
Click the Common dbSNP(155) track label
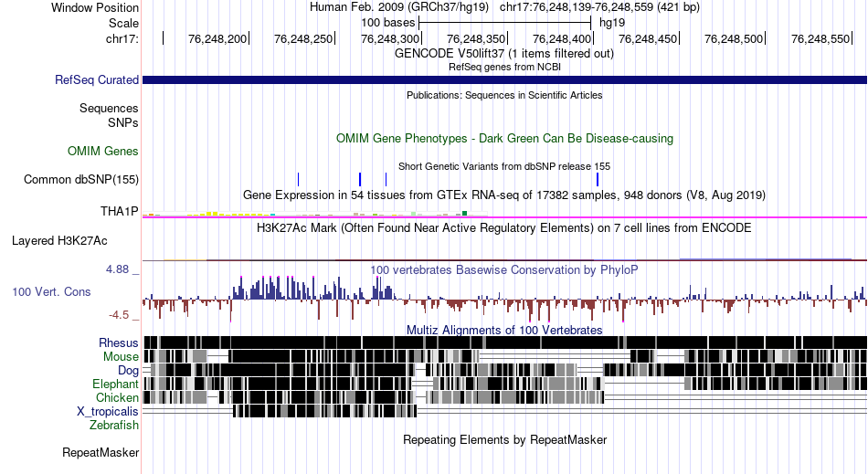pyautogui.click(x=81, y=179)
